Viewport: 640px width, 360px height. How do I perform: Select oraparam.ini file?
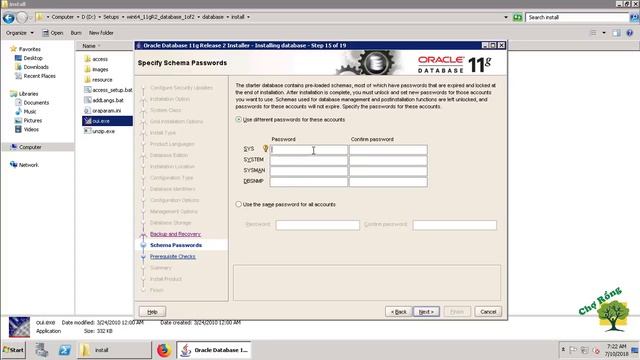(x=102, y=111)
